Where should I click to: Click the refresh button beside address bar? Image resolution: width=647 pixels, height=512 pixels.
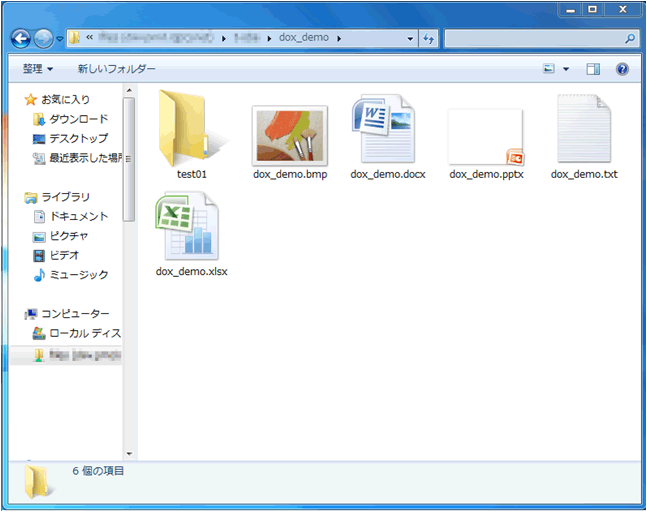pos(428,39)
